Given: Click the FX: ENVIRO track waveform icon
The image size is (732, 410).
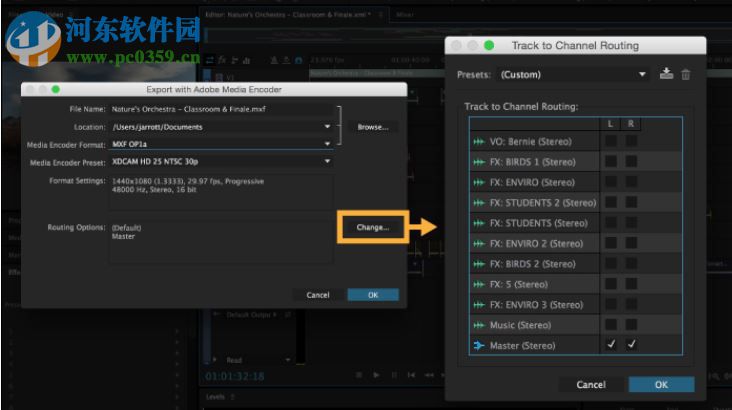Looking at the screenshot, I should (x=479, y=183).
